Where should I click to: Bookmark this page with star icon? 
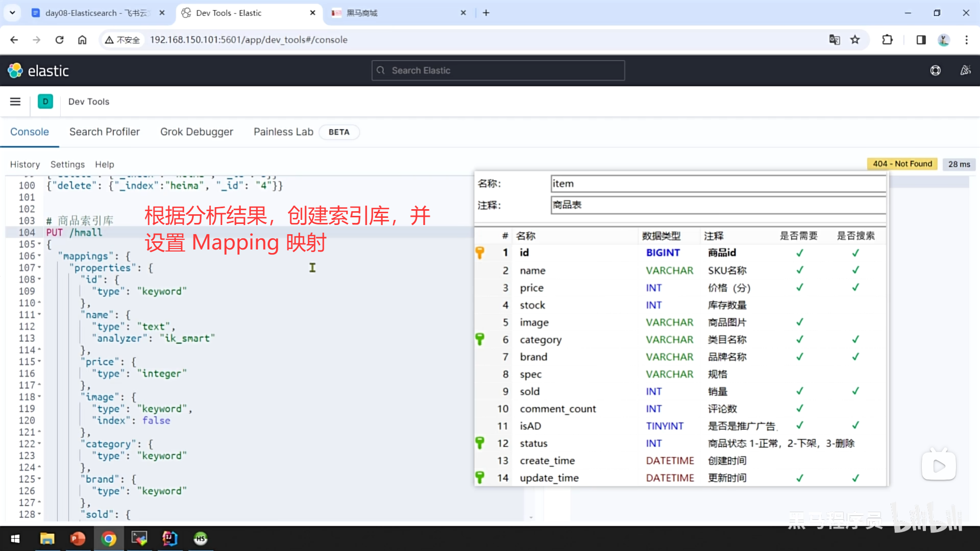point(855,40)
